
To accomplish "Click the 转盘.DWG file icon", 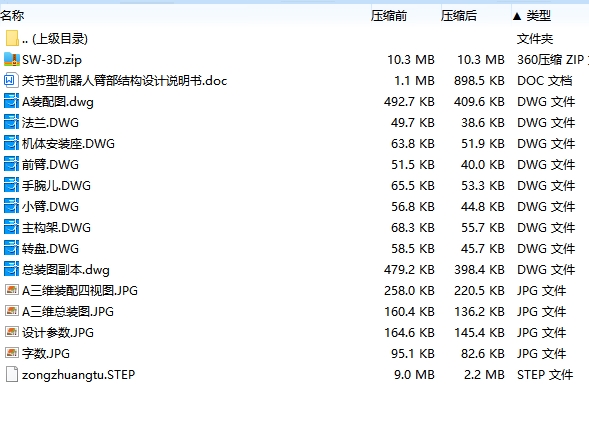I will pyautogui.click(x=11, y=248).
